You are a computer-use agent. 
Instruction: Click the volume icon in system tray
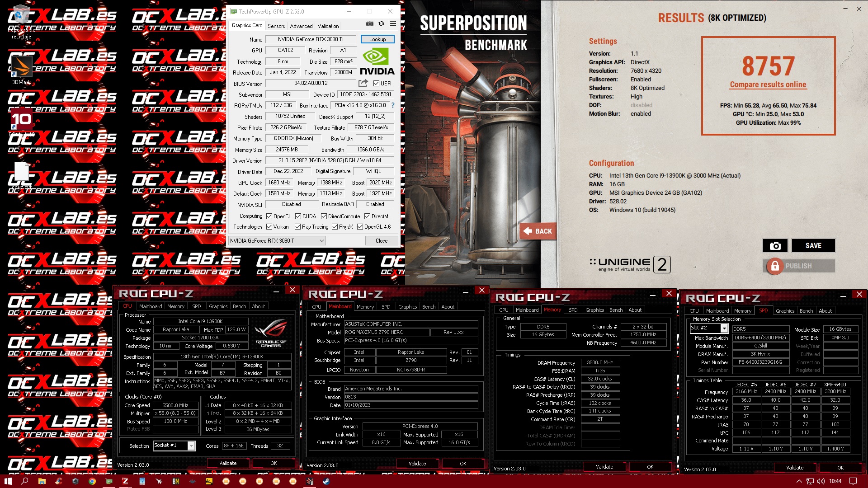pyautogui.click(x=821, y=481)
